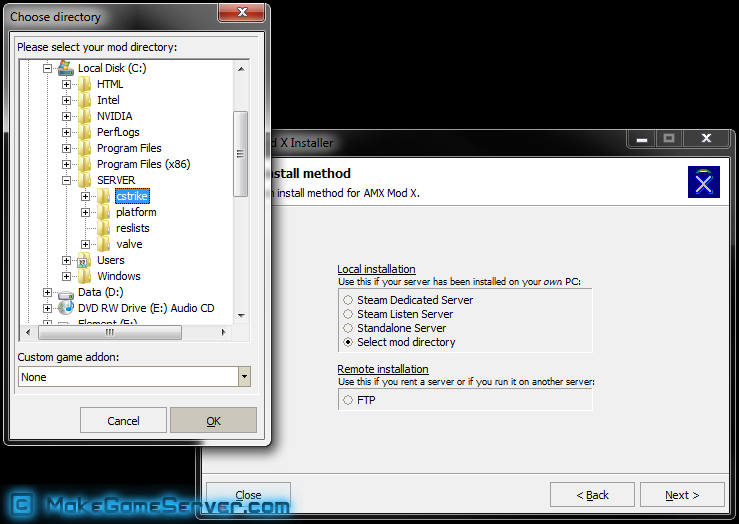Click Cancel in Choose directory dialog

123,420
